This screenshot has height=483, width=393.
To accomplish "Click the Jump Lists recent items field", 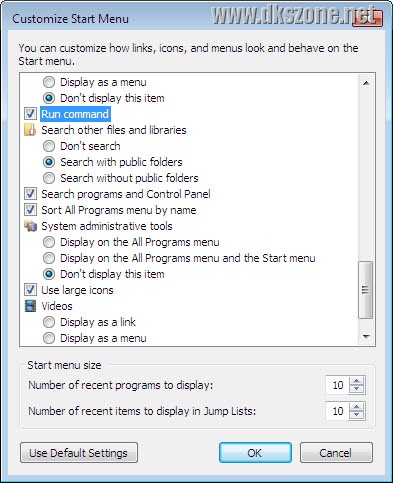I will click(x=338, y=411).
